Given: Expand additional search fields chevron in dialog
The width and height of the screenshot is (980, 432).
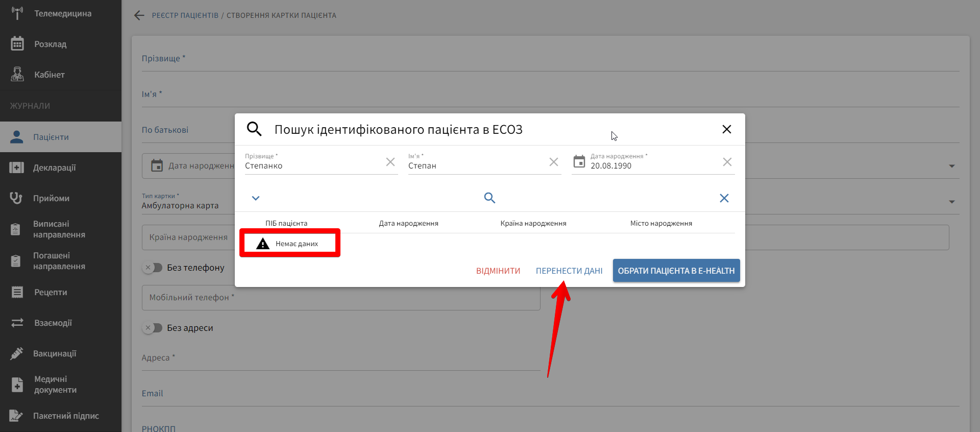Looking at the screenshot, I should (256, 198).
